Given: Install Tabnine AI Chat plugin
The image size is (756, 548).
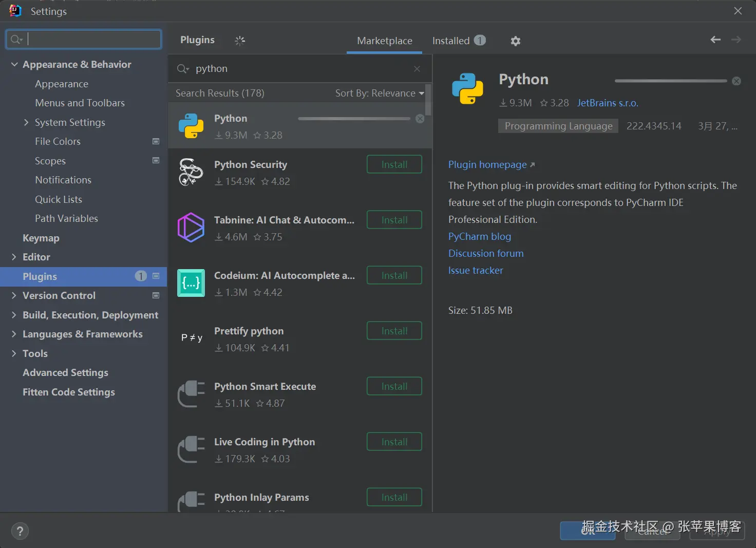Looking at the screenshot, I should [394, 220].
